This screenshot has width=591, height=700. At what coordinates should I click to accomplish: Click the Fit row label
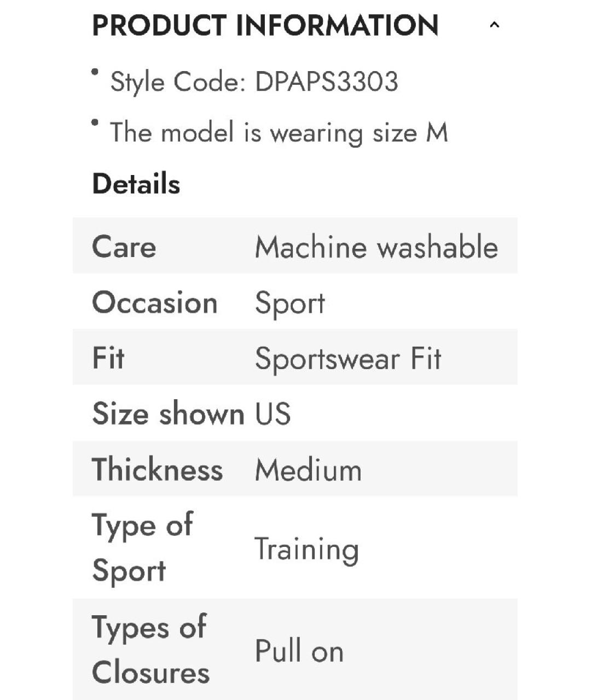click(108, 358)
